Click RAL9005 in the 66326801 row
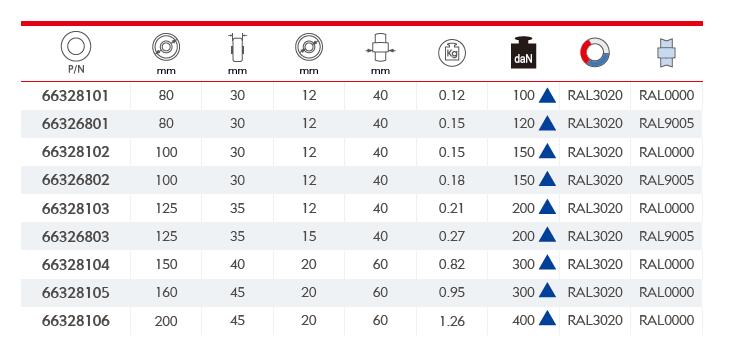 (x=667, y=124)
